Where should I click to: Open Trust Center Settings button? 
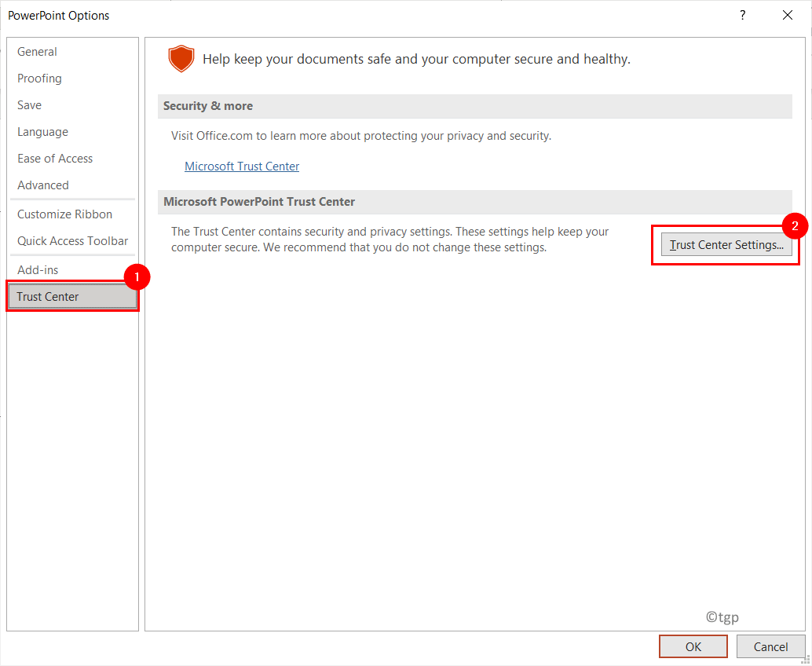726,245
